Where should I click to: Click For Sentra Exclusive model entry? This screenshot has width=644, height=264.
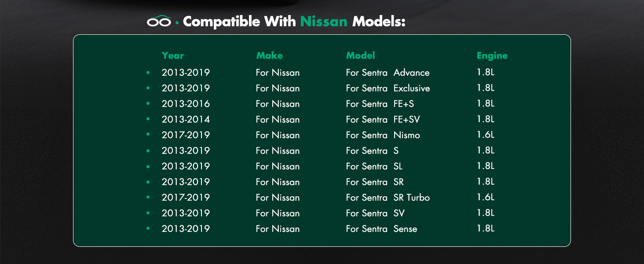(x=388, y=88)
